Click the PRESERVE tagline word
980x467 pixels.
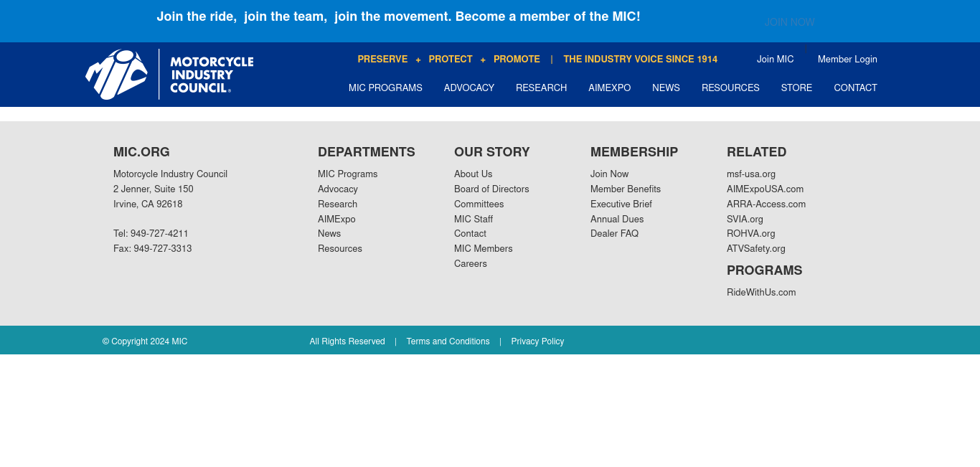point(382,60)
